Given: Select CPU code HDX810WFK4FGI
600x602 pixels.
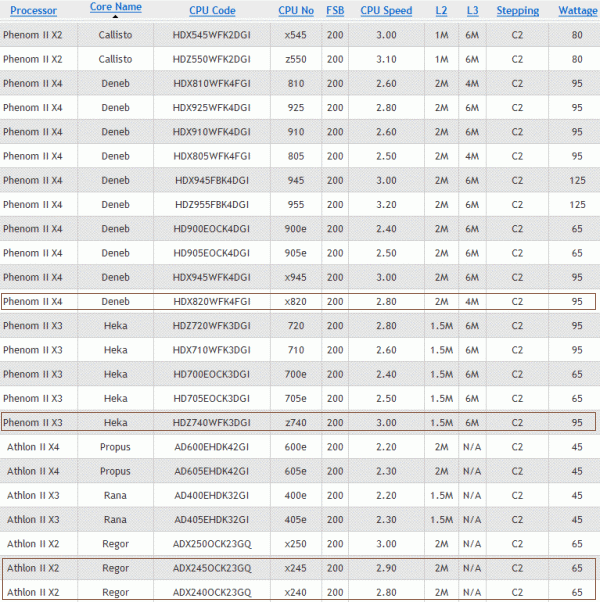Looking at the screenshot, I should (212, 83).
